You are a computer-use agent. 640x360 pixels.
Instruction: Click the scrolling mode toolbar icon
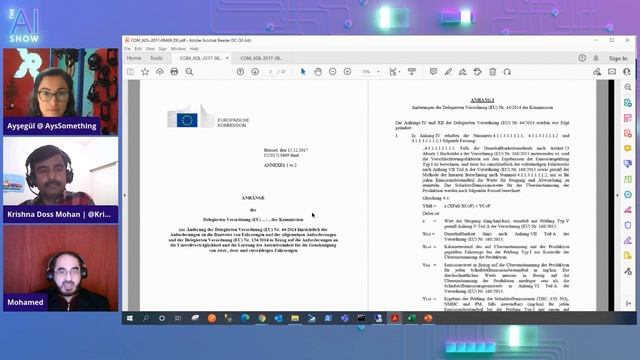pos(412,72)
